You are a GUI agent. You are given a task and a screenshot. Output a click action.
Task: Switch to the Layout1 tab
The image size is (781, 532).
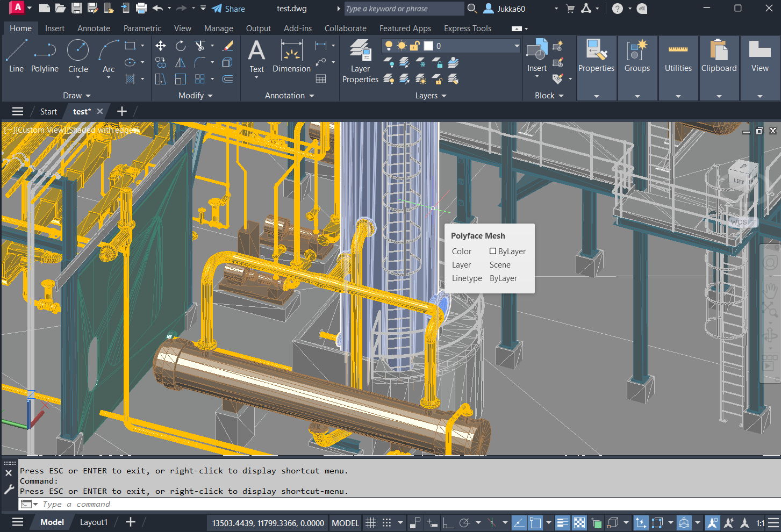click(94, 522)
